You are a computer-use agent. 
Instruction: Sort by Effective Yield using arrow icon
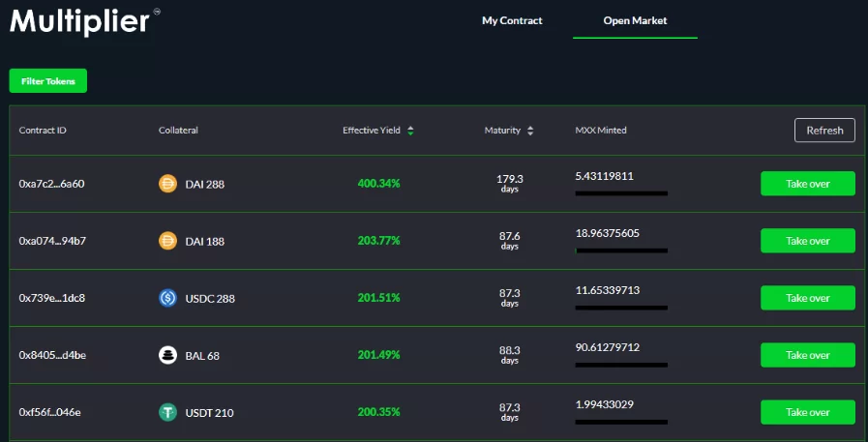coord(410,131)
